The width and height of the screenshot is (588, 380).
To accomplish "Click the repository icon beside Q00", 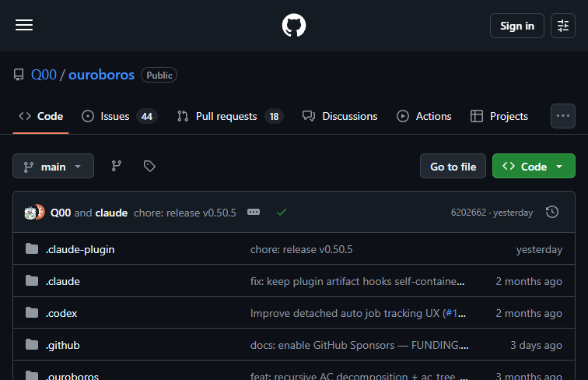I will [19, 75].
